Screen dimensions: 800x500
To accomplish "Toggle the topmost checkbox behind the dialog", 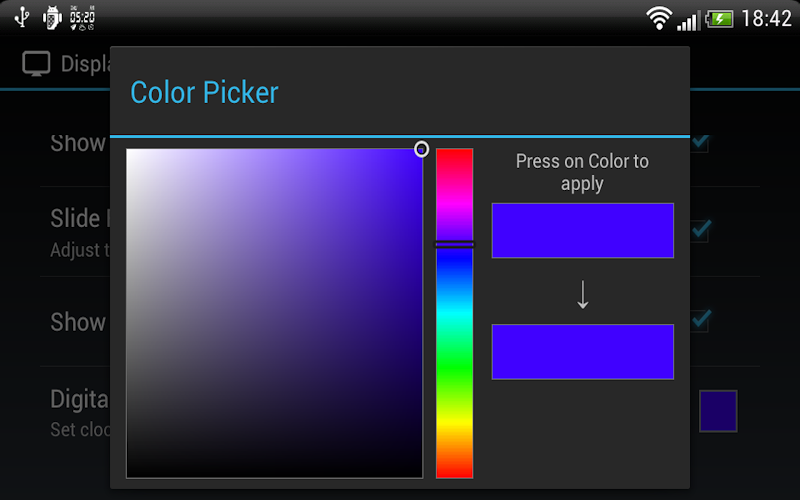I will (700, 143).
